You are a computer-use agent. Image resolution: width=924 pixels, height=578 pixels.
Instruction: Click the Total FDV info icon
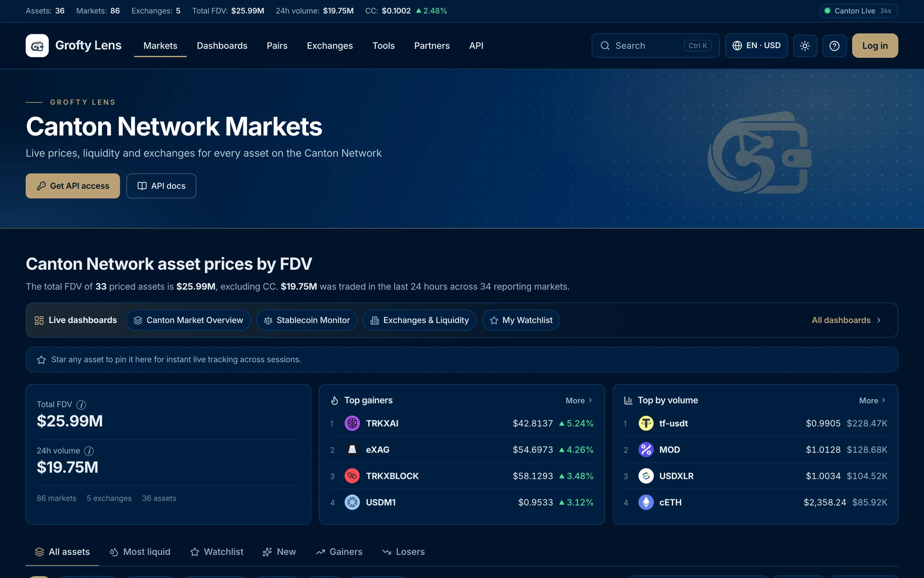(81, 405)
